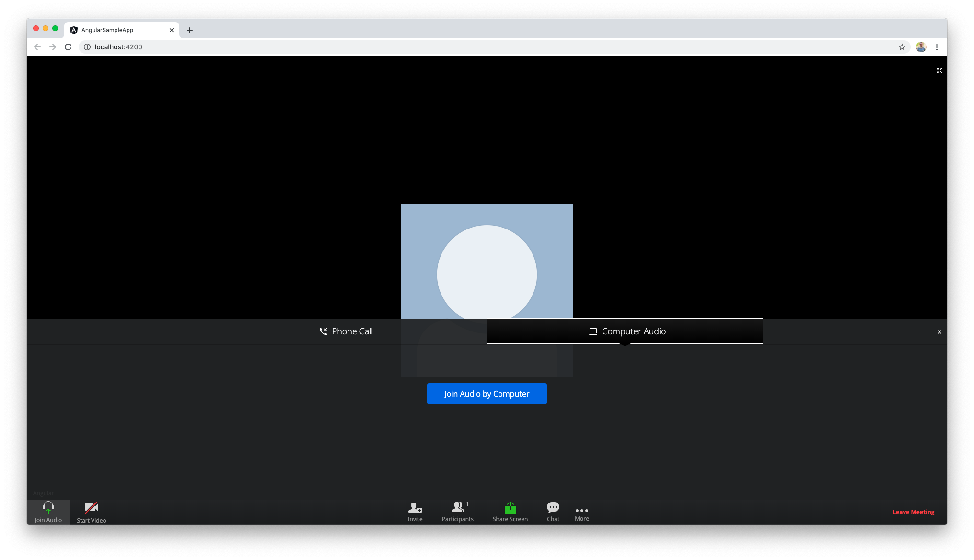Screen dimensions: 974x560
Task: Click the Chrome profile avatar
Action: pyautogui.click(x=921, y=47)
